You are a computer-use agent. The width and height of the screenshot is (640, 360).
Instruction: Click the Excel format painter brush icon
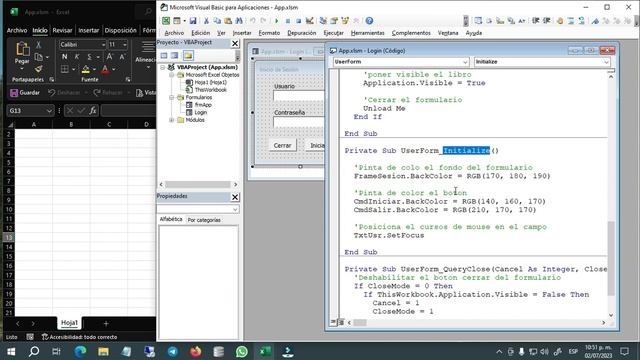tap(39, 69)
